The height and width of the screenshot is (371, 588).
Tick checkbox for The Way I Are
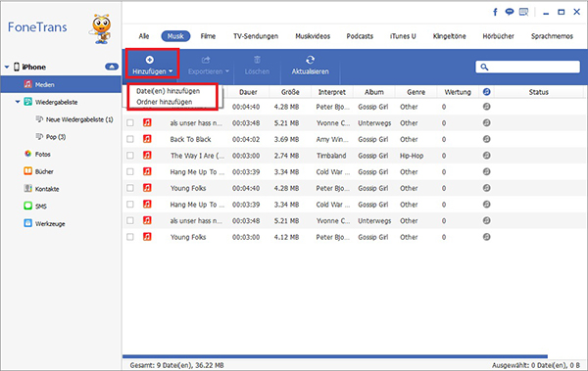pyautogui.click(x=130, y=155)
